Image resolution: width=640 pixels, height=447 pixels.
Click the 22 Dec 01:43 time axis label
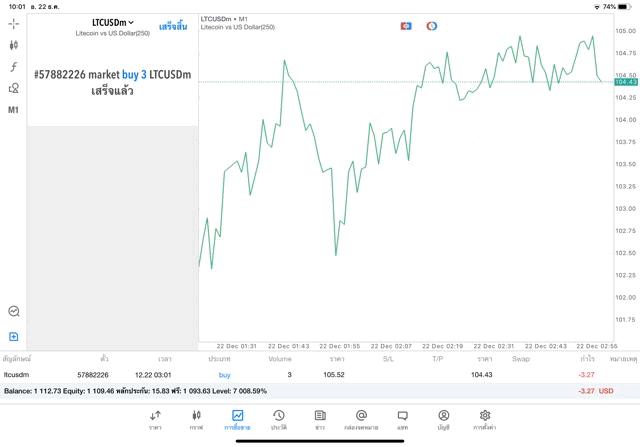pyautogui.click(x=289, y=346)
